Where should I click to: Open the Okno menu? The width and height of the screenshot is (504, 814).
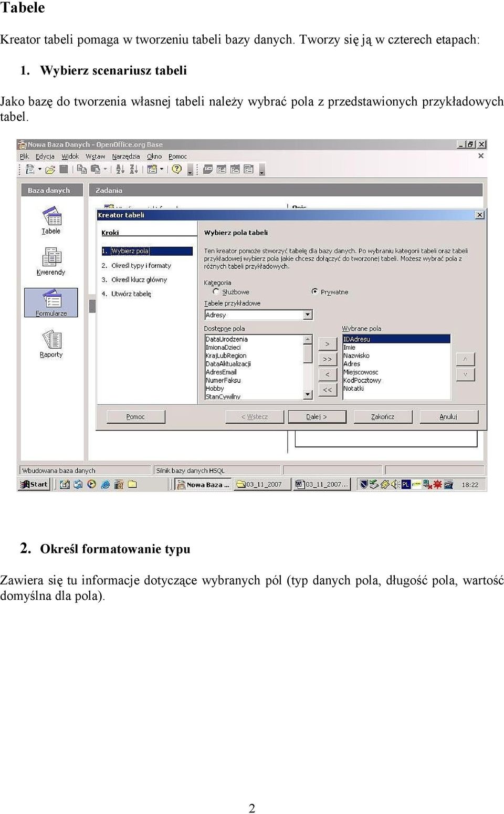point(154,156)
